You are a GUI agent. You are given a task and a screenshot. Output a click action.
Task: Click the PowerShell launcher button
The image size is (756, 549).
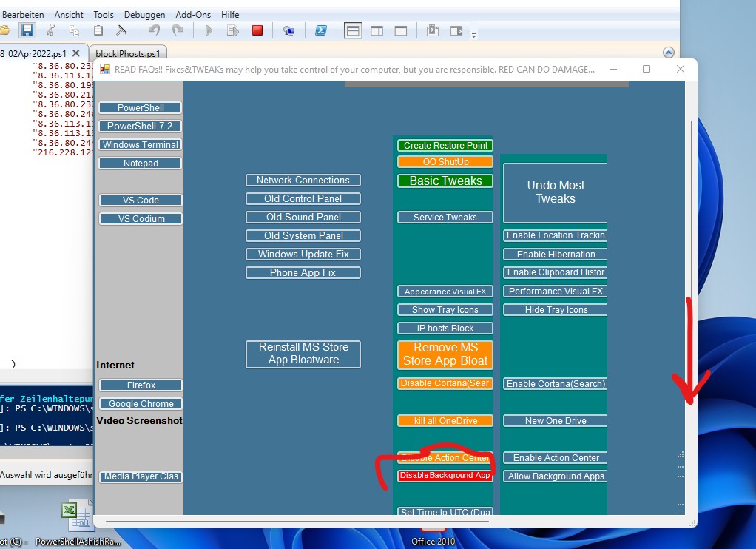141,107
